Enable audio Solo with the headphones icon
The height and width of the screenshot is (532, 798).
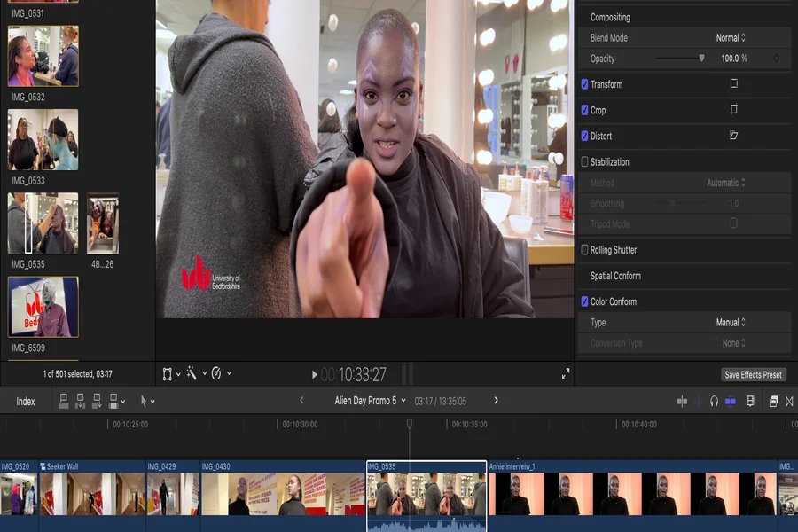[714, 400]
